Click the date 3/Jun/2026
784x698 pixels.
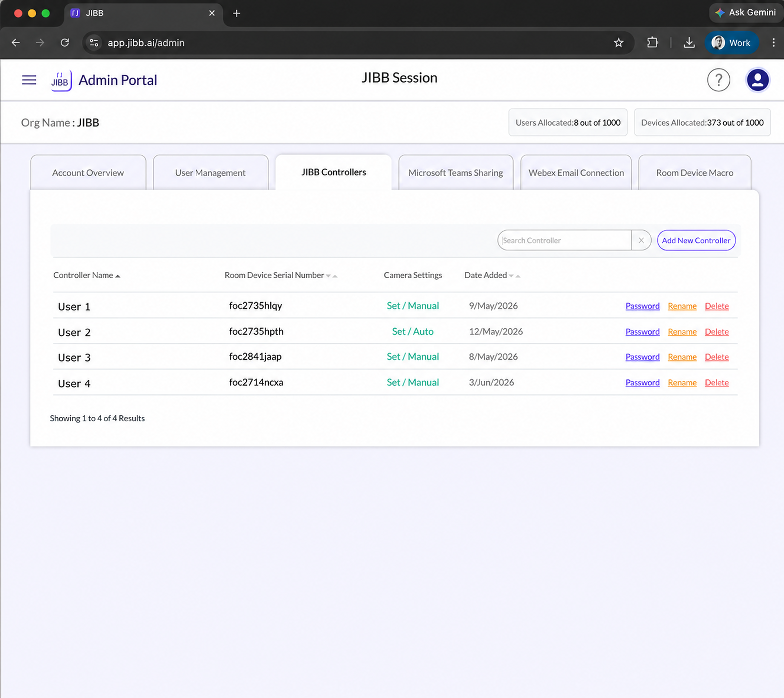491,382
